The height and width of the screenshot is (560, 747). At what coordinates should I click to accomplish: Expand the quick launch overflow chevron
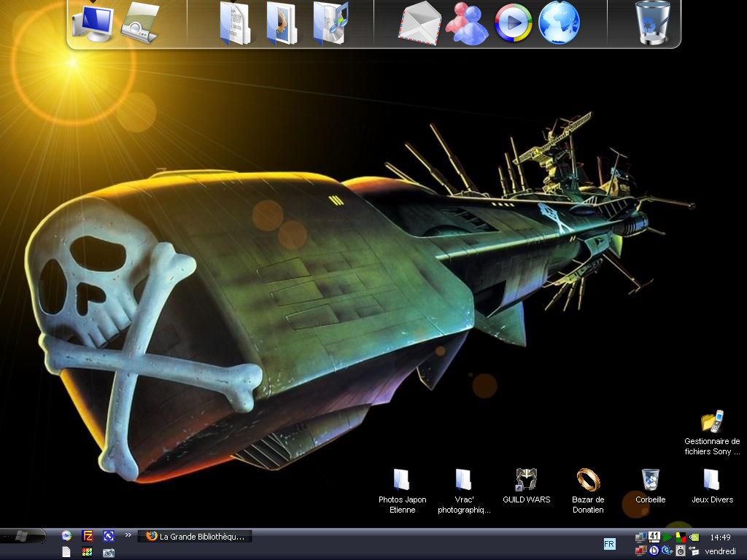128,535
